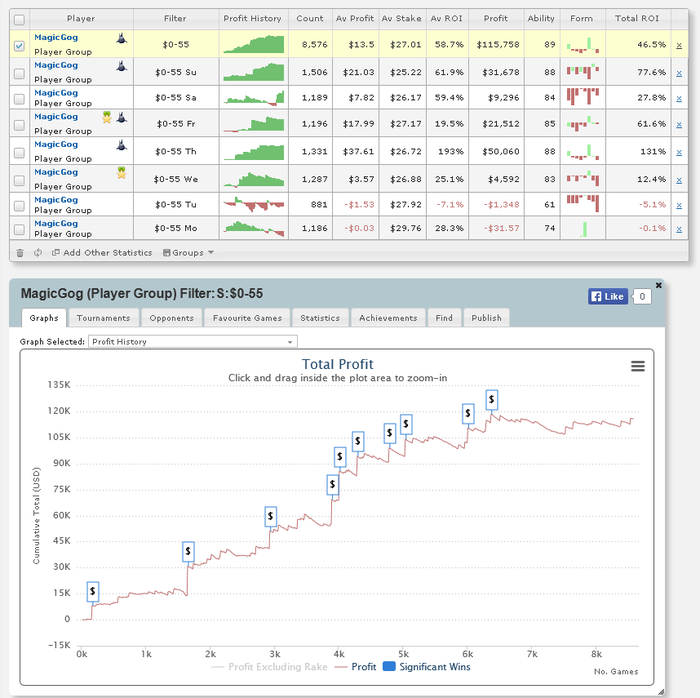700x698 pixels.
Task: Open the chart hamburger menu icon
Action: (638, 366)
